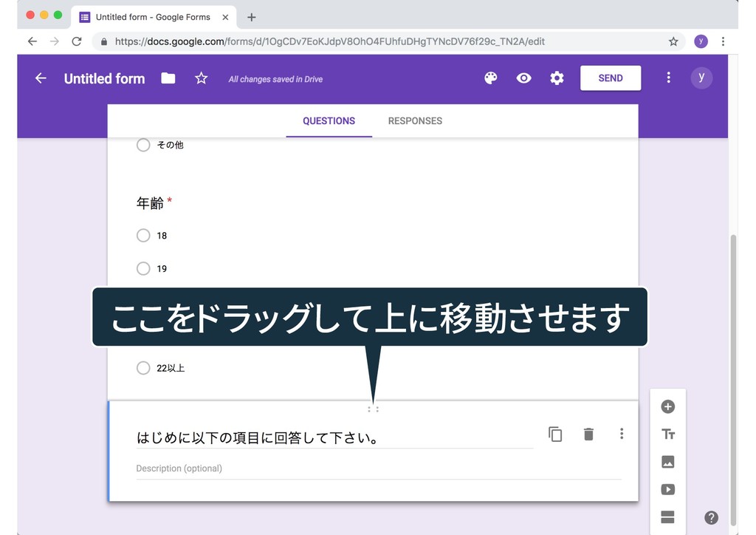Select the radio option 18
Viewport: 756px width, 535px height.
(x=143, y=236)
